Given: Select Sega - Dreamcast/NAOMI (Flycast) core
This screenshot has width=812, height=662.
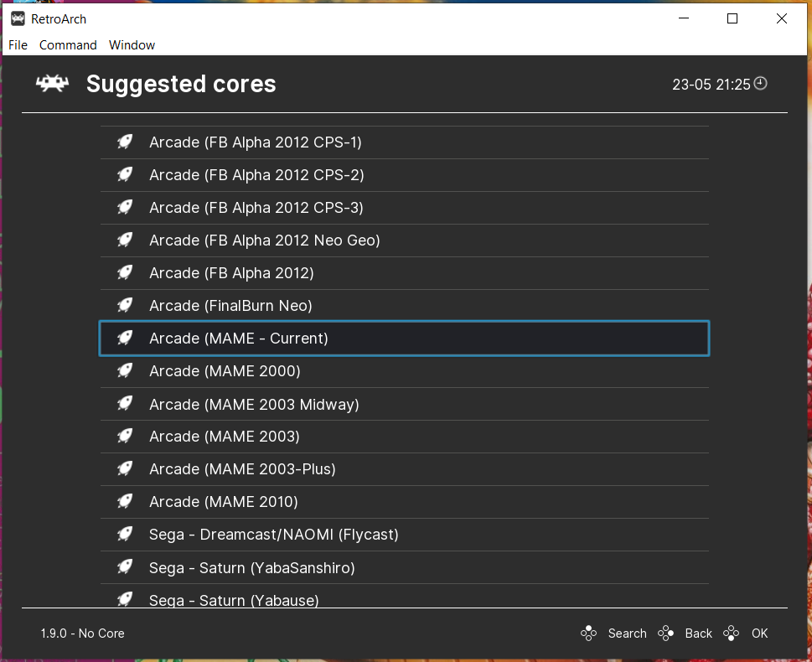Looking at the screenshot, I should [x=405, y=535].
